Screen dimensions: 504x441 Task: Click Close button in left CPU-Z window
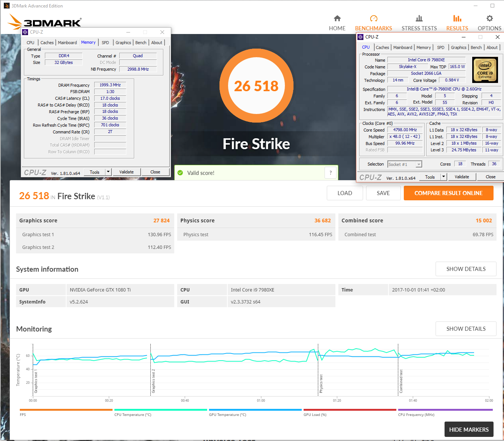click(x=155, y=172)
